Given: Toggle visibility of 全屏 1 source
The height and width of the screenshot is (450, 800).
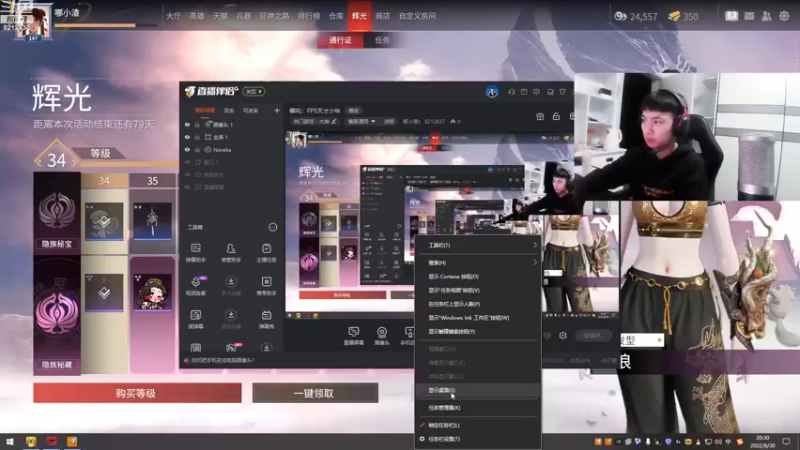Looking at the screenshot, I should pos(187,137).
